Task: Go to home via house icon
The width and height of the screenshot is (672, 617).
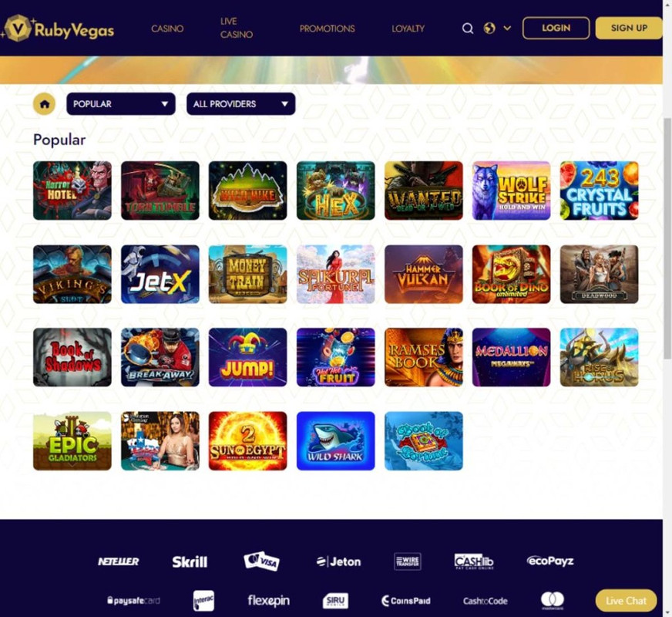Action: click(45, 104)
